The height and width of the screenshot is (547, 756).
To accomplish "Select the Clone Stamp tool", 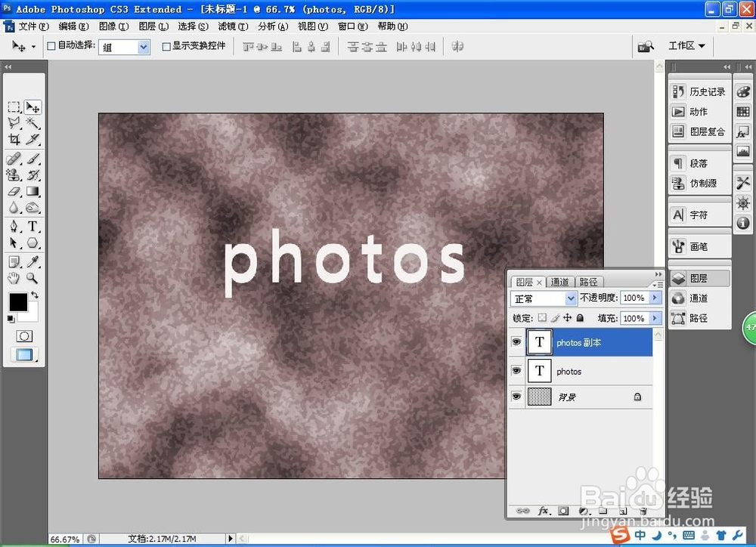I will click(14, 175).
